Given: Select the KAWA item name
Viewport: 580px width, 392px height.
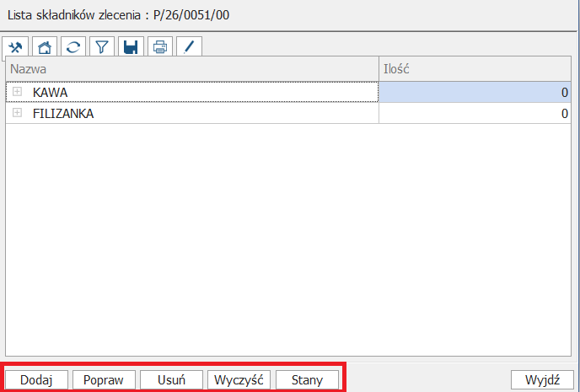Looking at the screenshot, I should (x=50, y=92).
